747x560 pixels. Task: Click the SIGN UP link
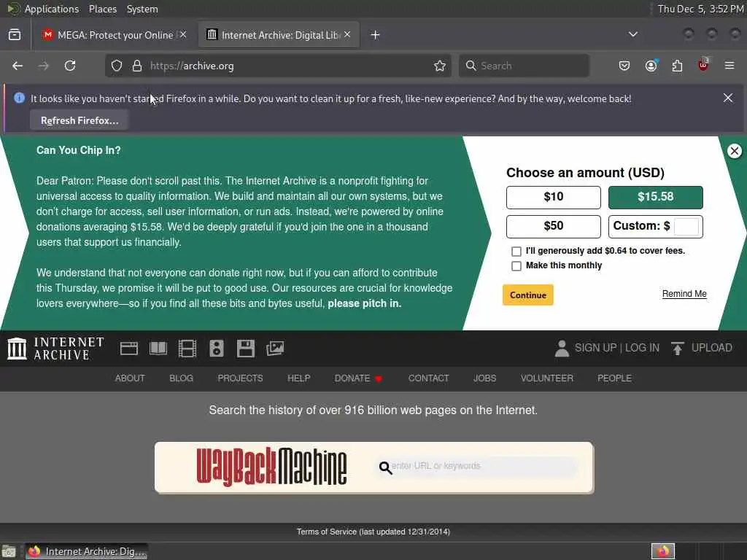(x=595, y=348)
